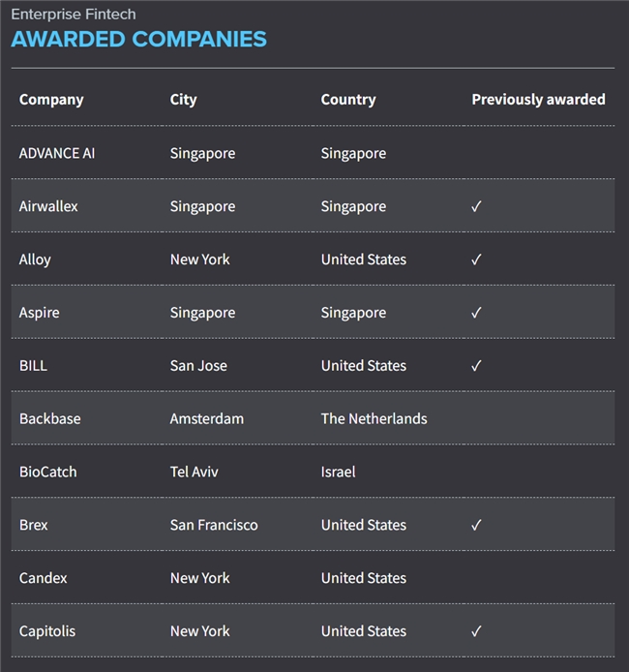This screenshot has height=672, width=629.
Task: Click the San Francisco city cell
Action: point(214,525)
